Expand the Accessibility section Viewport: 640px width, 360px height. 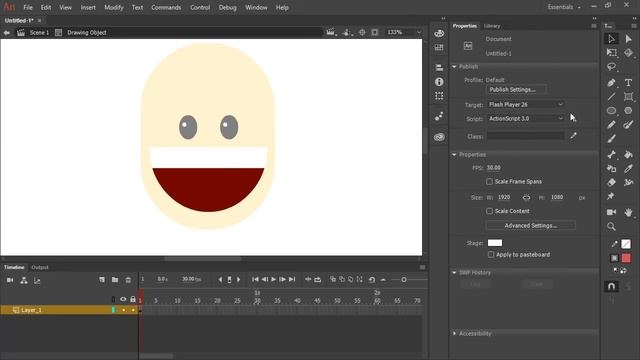[x=454, y=333]
